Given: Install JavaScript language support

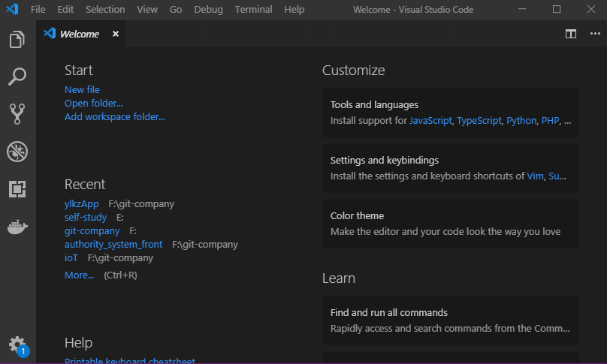Looking at the screenshot, I should 430,121.
